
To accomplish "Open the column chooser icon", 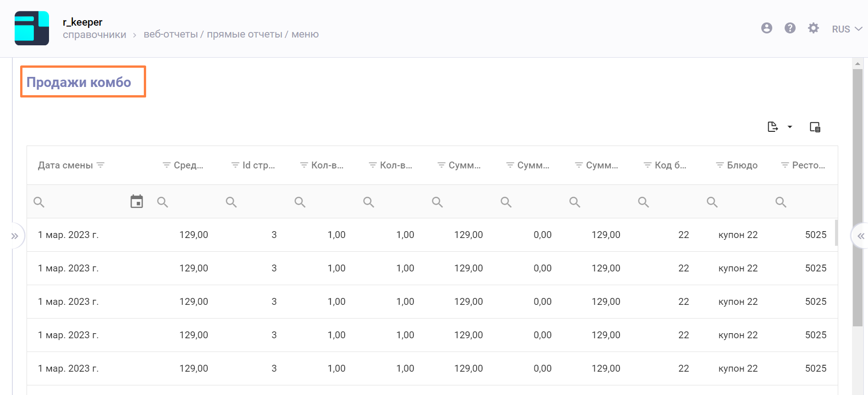I will tap(815, 127).
